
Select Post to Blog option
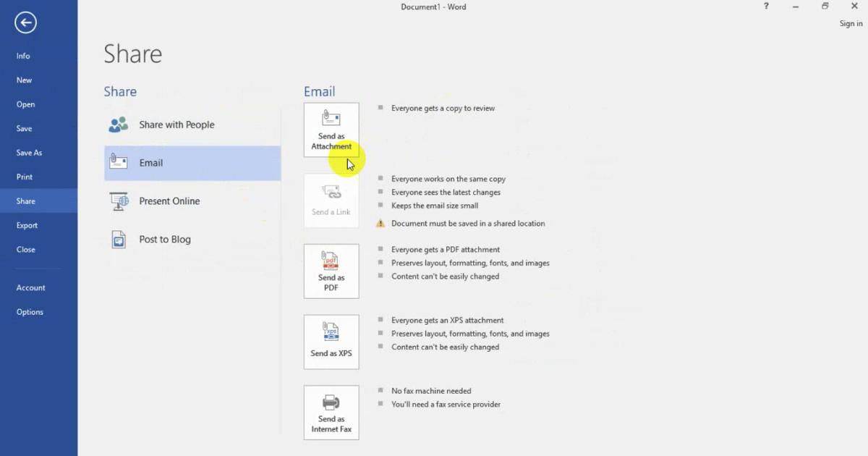tap(192, 240)
